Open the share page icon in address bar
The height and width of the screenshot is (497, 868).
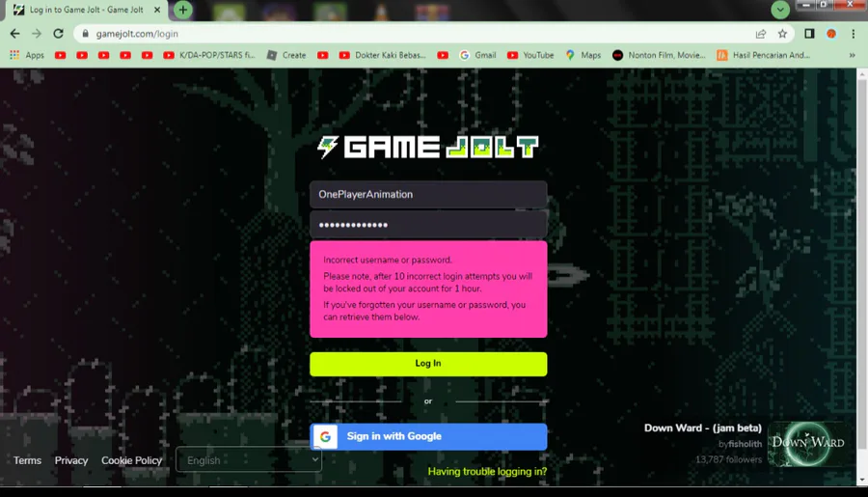[x=761, y=34]
